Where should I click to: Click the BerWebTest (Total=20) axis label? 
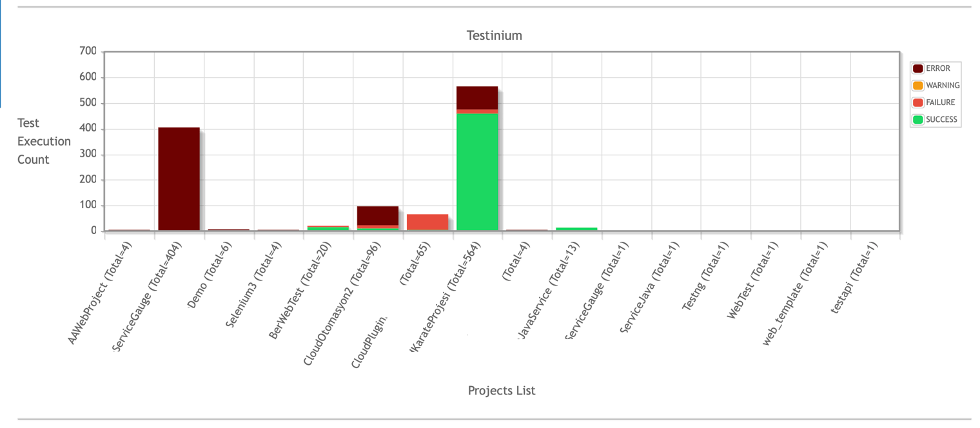[302, 289]
